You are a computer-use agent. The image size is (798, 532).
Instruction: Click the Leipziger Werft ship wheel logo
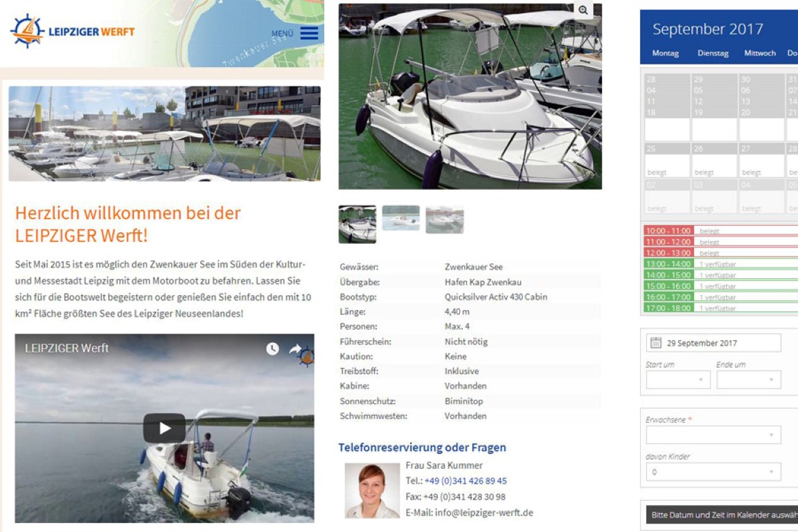(x=27, y=31)
